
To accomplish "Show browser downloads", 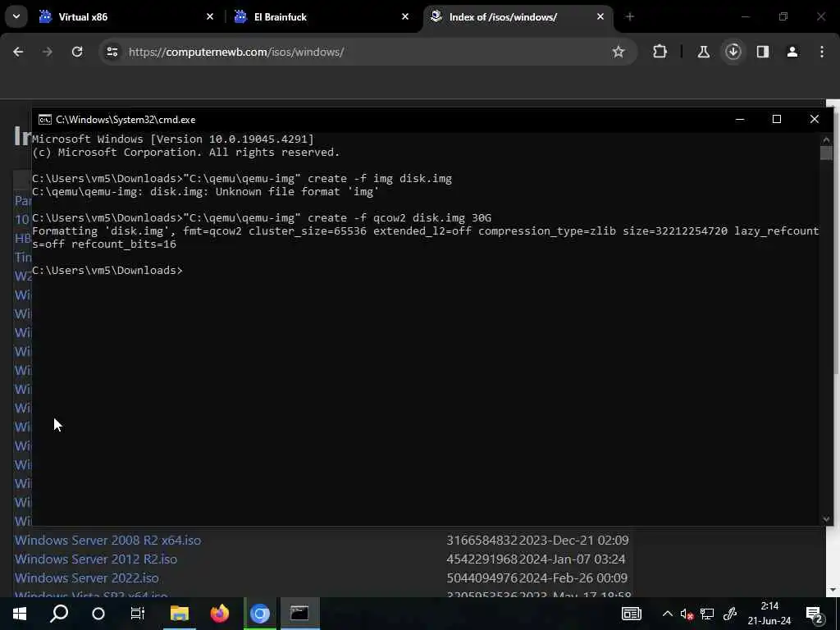I will click(x=733, y=52).
